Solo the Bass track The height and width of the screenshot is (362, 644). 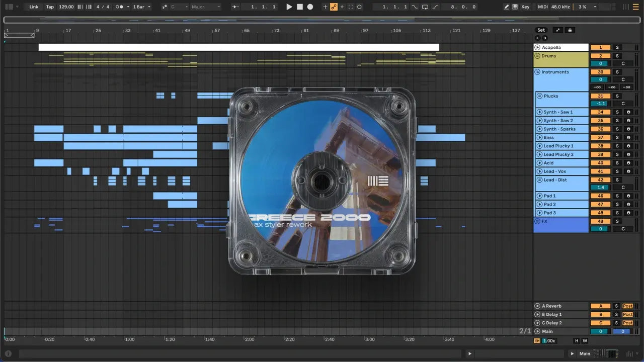tap(617, 138)
